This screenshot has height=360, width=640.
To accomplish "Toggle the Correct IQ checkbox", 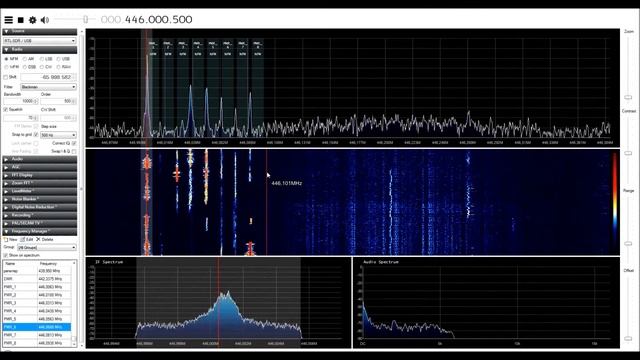I will pyautogui.click(x=74, y=143).
